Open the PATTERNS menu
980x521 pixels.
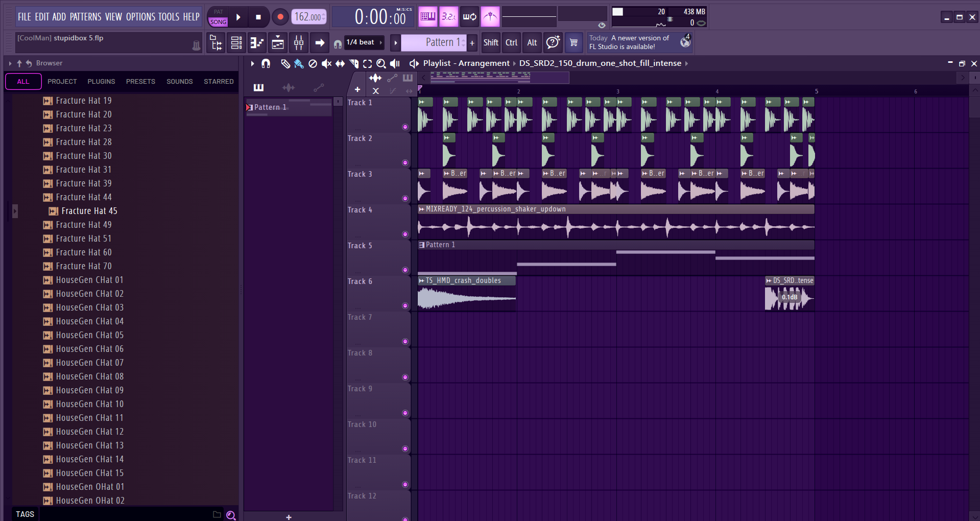coord(86,17)
